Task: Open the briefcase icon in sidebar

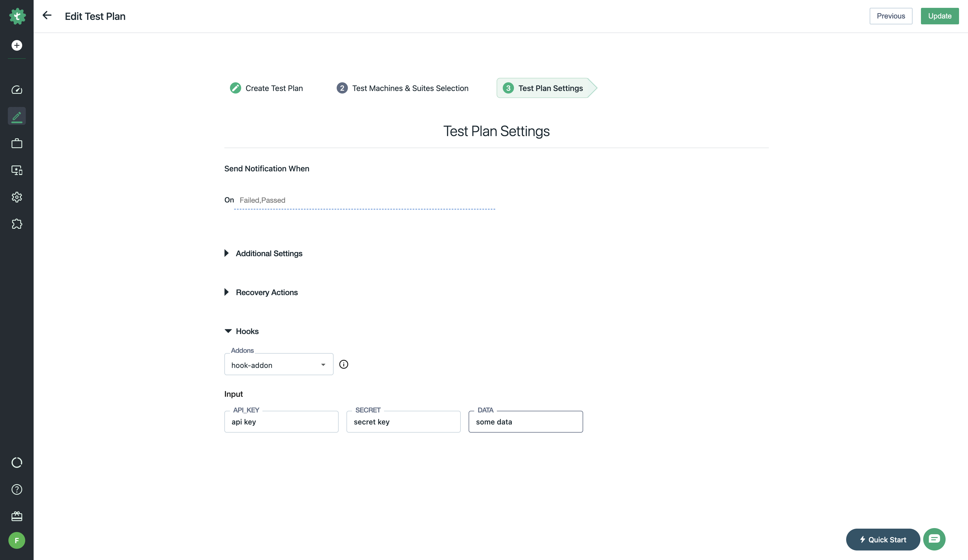Action: (x=17, y=143)
